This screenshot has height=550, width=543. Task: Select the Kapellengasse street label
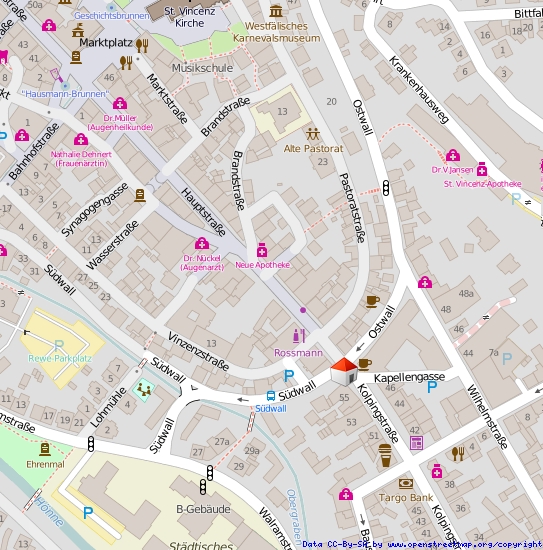click(409, 378)
